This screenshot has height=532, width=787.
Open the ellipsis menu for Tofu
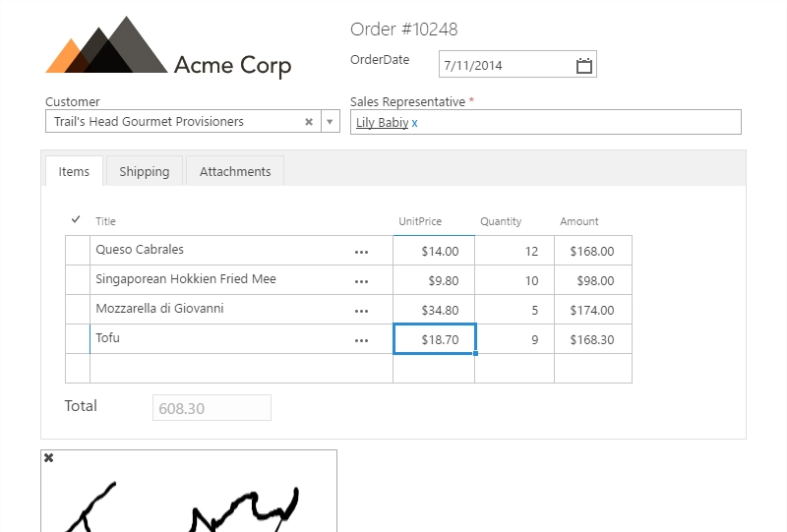pos(361,340)
